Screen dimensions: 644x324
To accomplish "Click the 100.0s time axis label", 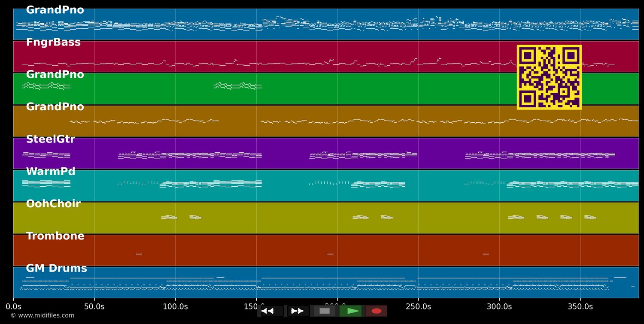I will (x=175, y=307).
